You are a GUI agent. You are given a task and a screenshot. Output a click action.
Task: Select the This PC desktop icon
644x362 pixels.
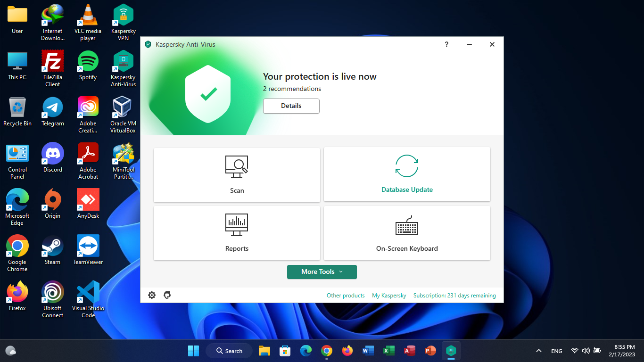[17, 66]
